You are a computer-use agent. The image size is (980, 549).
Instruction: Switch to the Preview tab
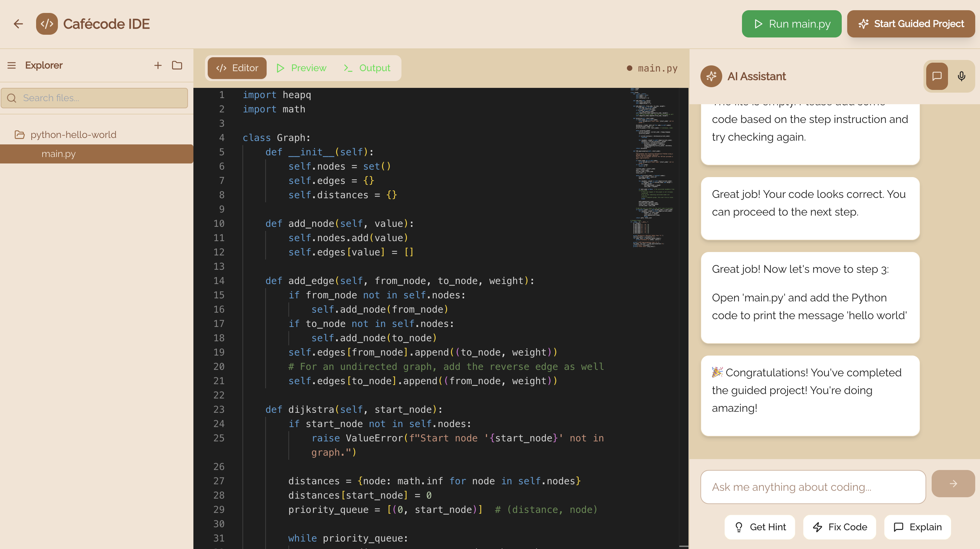[x=301, y=68]
